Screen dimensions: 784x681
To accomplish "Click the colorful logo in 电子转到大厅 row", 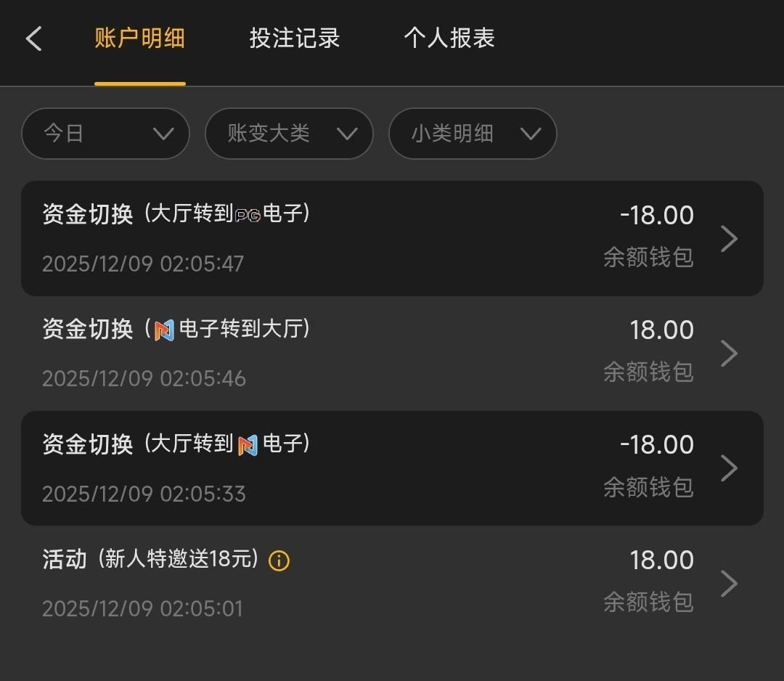I will pos(164,330).
